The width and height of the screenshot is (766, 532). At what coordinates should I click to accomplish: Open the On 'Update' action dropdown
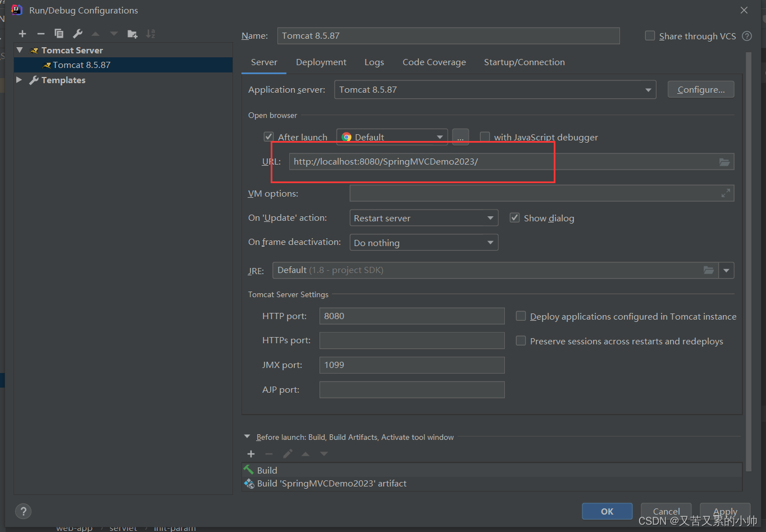pos(423,218)
